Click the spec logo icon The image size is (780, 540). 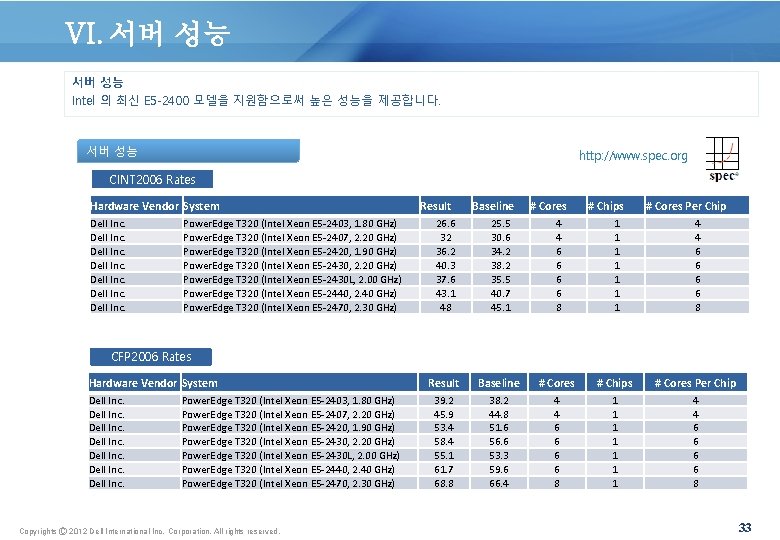(722, 160)
